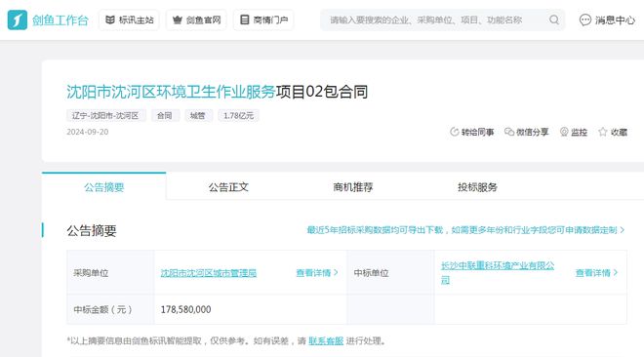Screen dimensions: 644x357
Task: Open the 标讯主站 site button
Action: [129, 20]
